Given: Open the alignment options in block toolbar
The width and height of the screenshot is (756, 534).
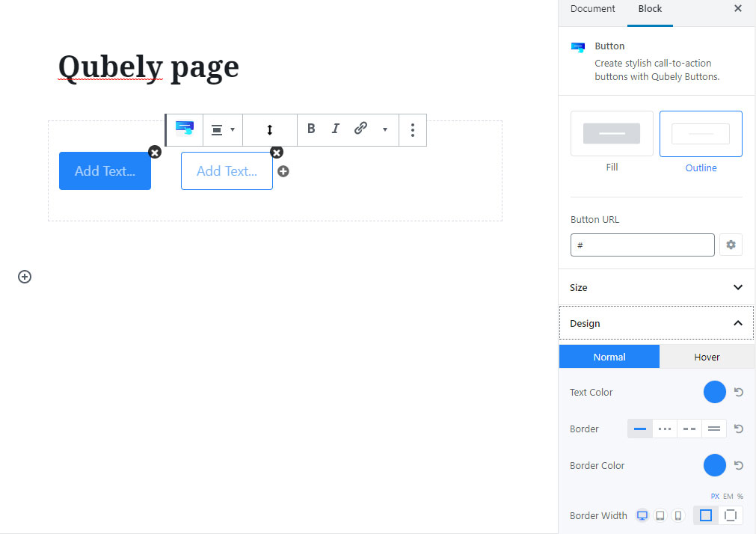Looking at the screenshot, I should pos(223,130).
